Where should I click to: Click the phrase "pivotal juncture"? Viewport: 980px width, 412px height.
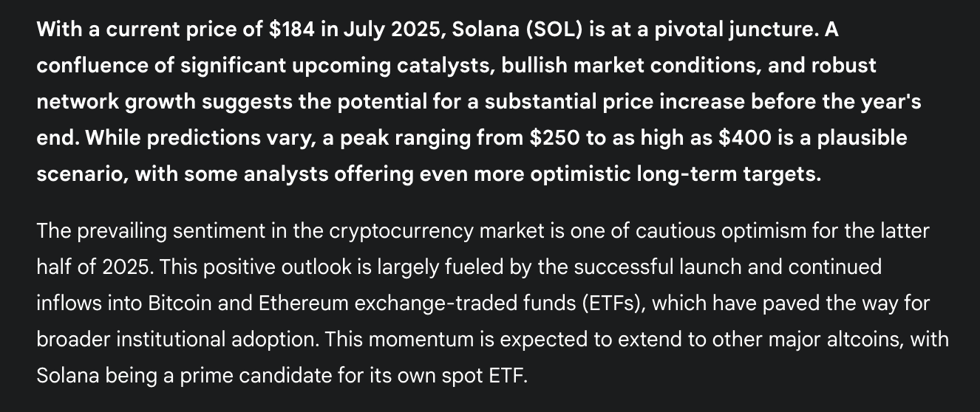tap(737, 30)
